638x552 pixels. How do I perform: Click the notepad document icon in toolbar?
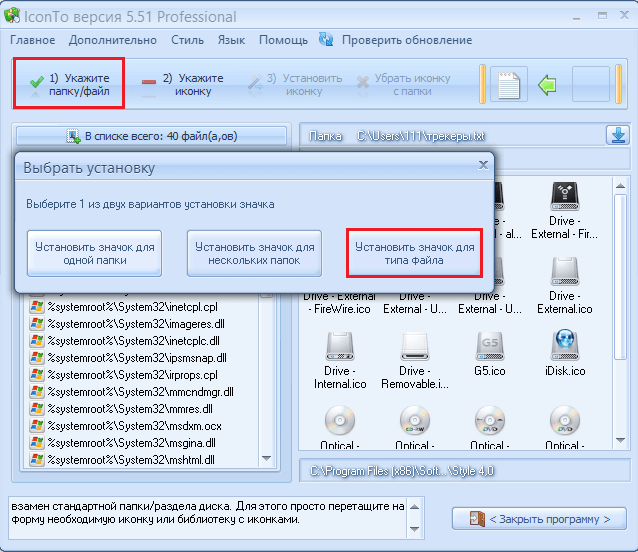(509, 84)
